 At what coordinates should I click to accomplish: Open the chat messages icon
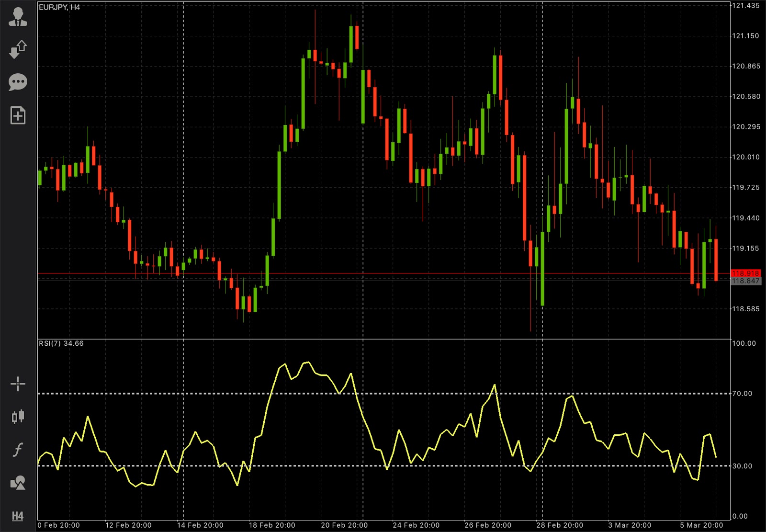pyautogui.click(x=18, y=82)
